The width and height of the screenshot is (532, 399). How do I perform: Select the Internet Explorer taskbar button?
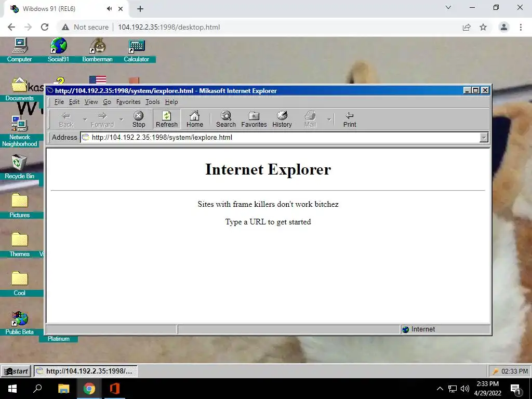[86, 371]
